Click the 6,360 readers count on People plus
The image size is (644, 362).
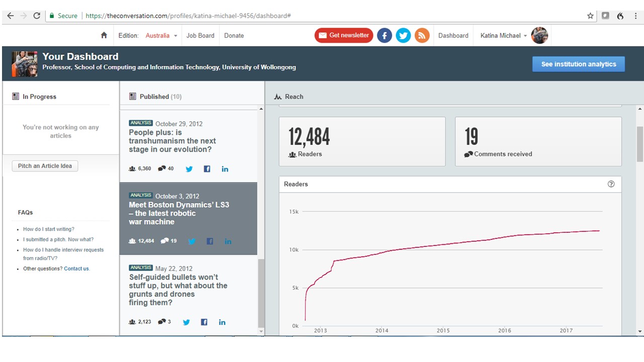pyautogui.click(x=140, y=169)
